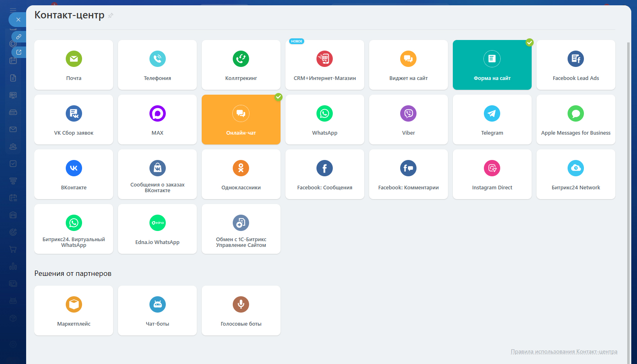Click the WhatsApp channel icon
This screenshot has width=637, height=364.
point(325,113)
